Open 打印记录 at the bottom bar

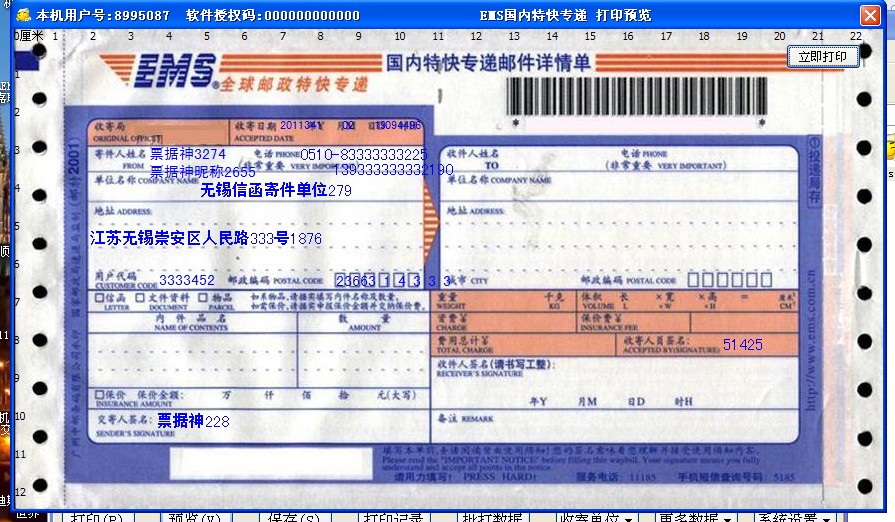tap(393, 517)
